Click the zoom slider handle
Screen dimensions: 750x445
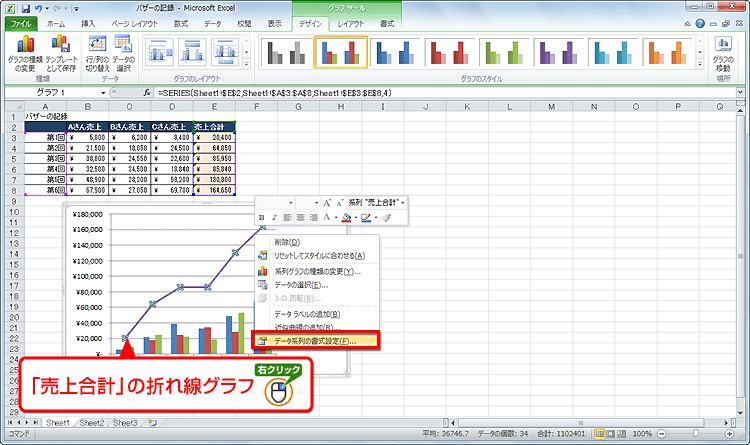click(x=695, y=434)
